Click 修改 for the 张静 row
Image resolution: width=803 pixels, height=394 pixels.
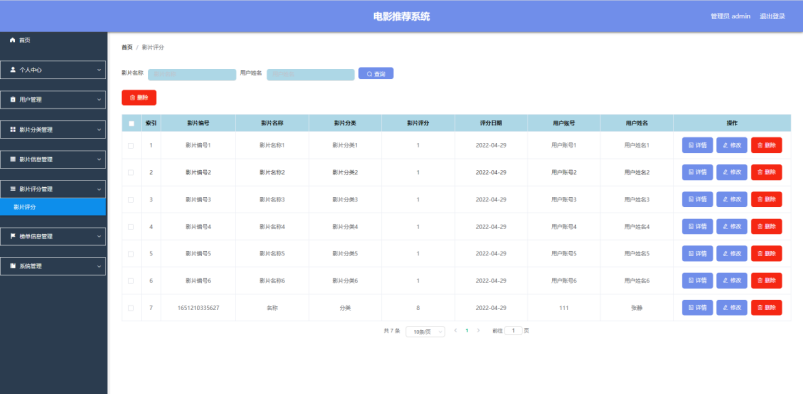coord(732,307)
